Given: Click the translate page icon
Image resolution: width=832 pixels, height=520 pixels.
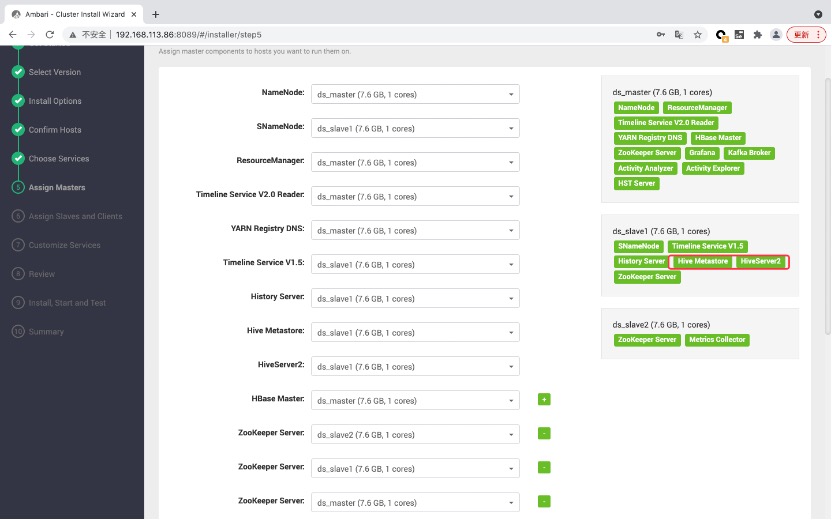Looking at the screenshot, I should coord(679,34).
